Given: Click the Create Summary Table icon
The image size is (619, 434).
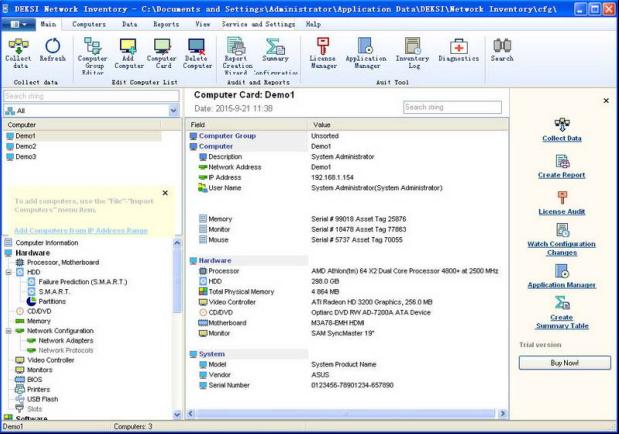Looking at the screenshot, I should pos(562,303).
